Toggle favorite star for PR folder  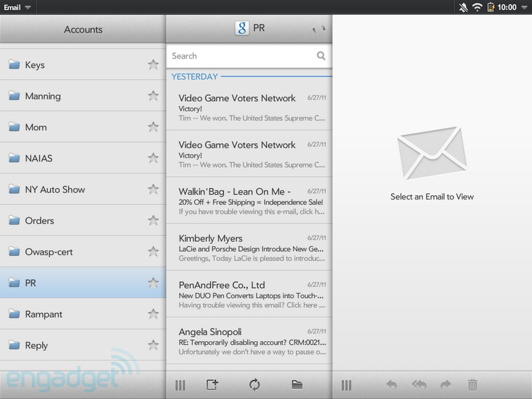(x=154, y=283)
